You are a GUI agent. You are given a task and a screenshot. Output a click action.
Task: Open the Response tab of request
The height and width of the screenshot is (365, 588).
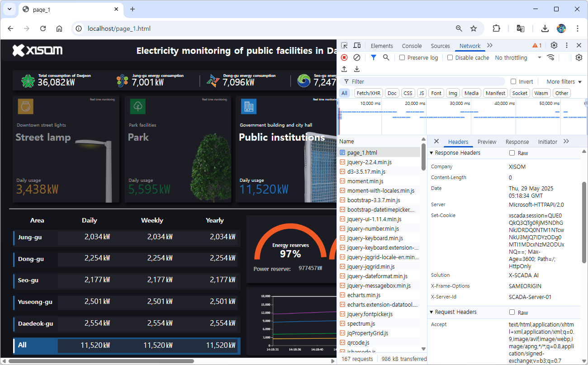pyautogui.click(x=517, y=142)
